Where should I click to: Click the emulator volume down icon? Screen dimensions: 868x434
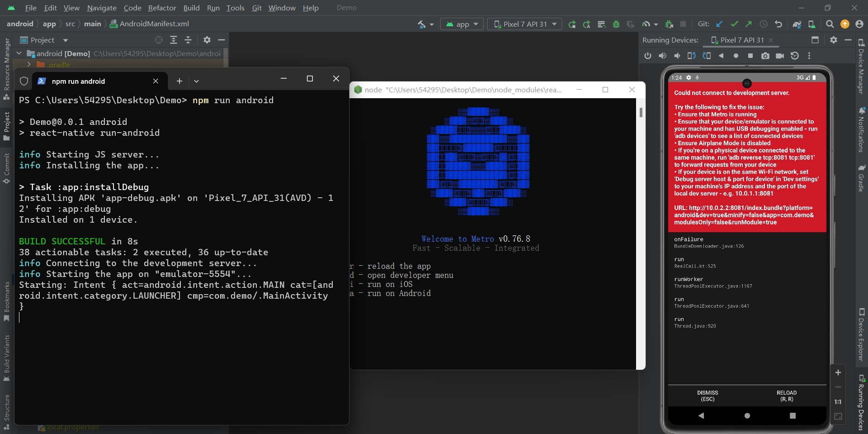pos(677,56)
